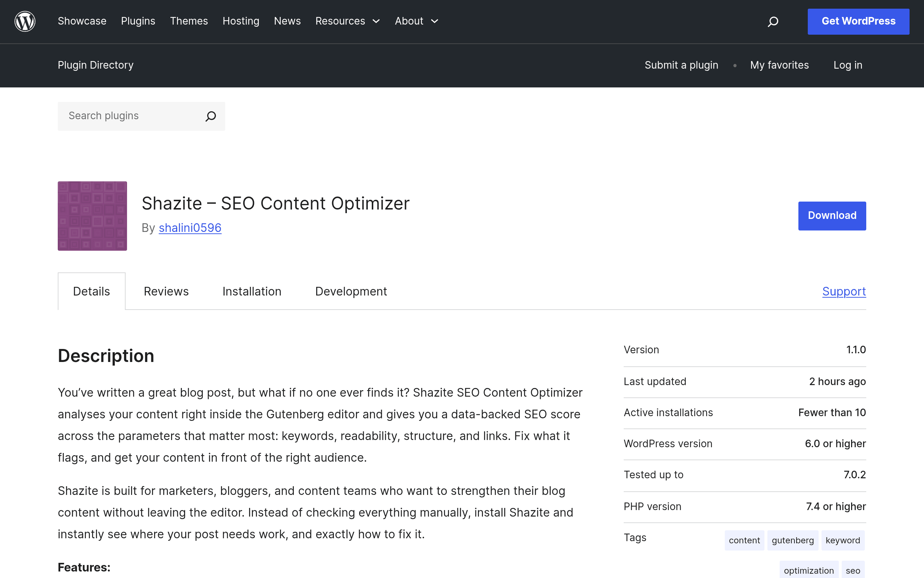Image resolution: width=924 pixels, height=578 pixels.
Task: Download the Shazite plugin
Action: (x=832, y=216)
